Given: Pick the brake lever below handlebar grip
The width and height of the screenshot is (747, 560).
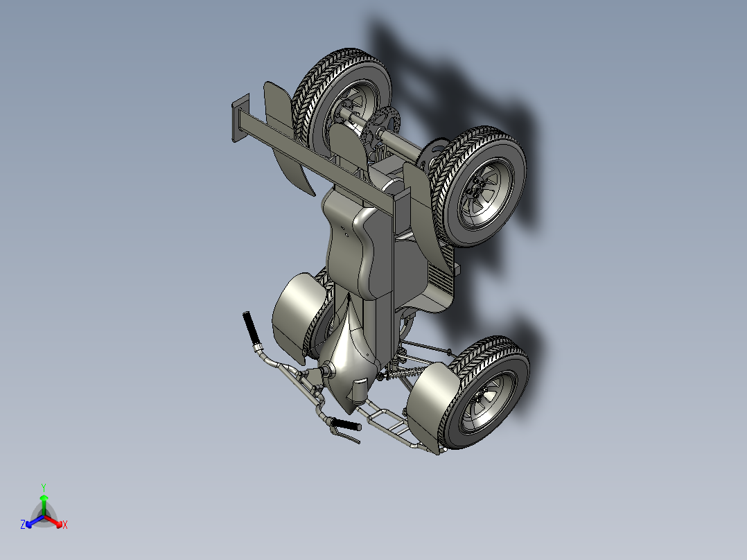Looking at the screenshot, I should (x=344, y=435).
